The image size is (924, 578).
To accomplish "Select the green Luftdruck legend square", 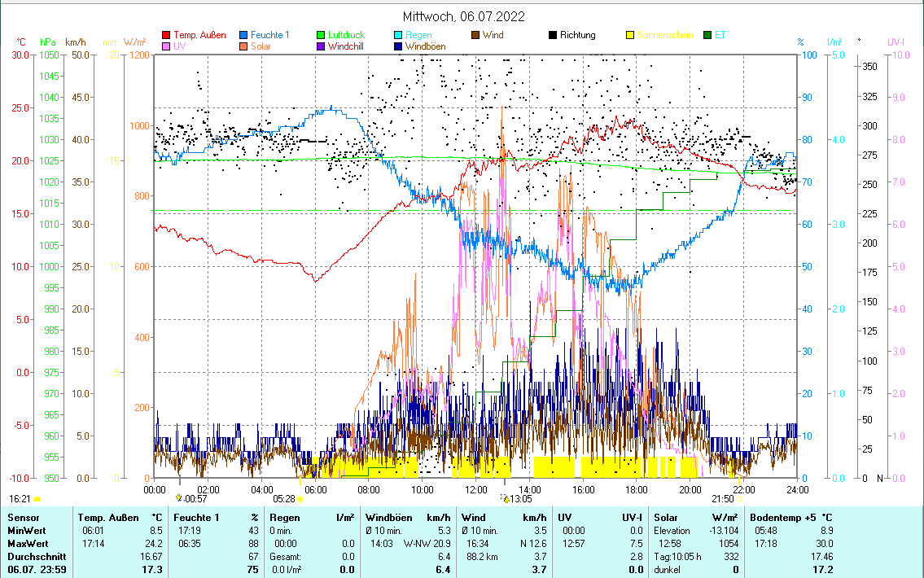I will [321, 35].
